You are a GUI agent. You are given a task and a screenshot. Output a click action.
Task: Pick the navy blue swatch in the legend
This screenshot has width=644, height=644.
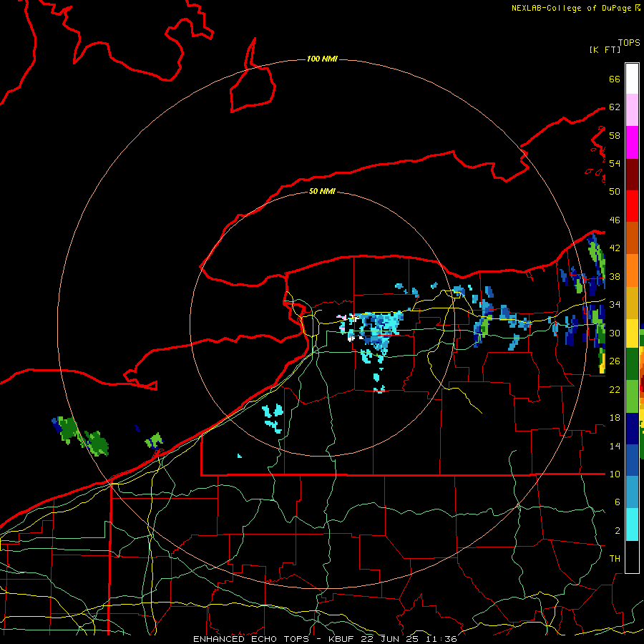[x=632, y=429]
